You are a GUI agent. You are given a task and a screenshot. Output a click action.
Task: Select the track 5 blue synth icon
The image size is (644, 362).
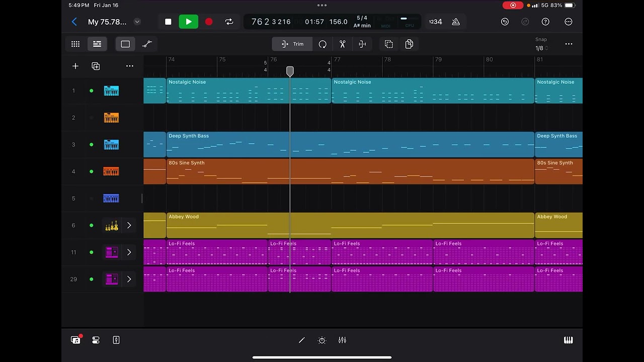pos(111,199)
